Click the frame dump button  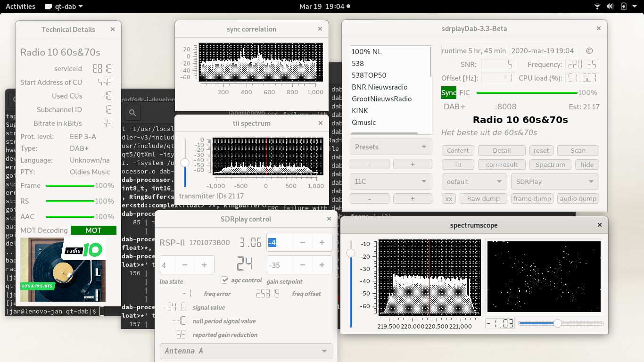point(532,198)
